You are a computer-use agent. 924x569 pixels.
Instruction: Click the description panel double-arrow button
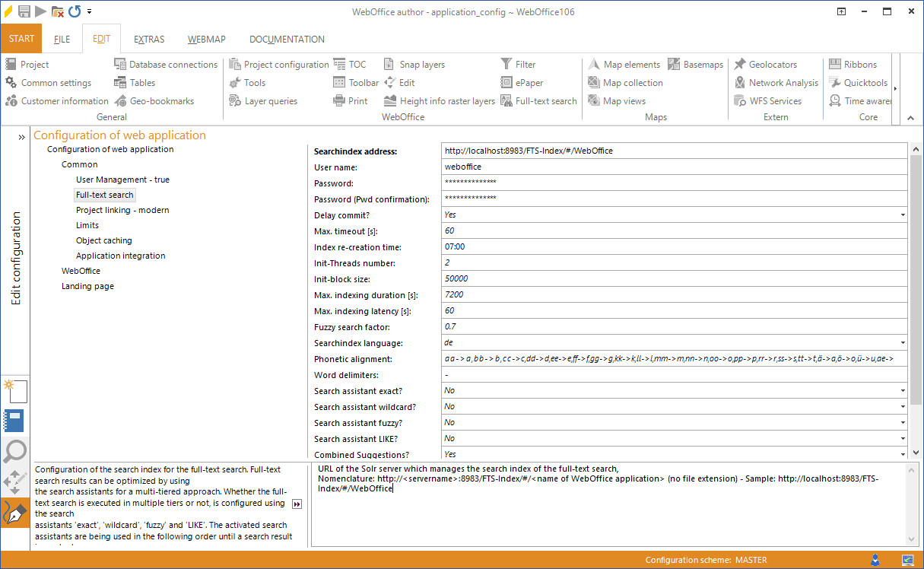pos(297,504)
